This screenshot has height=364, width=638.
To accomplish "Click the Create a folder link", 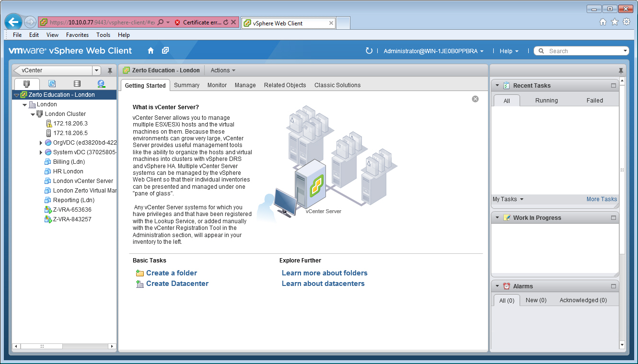I will 172,273.
